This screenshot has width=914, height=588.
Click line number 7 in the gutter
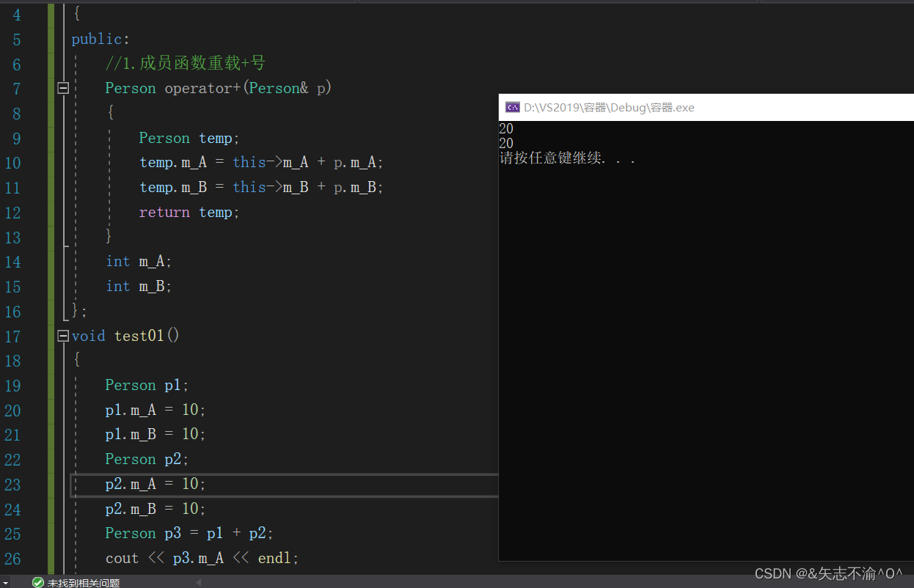(17, 89)
